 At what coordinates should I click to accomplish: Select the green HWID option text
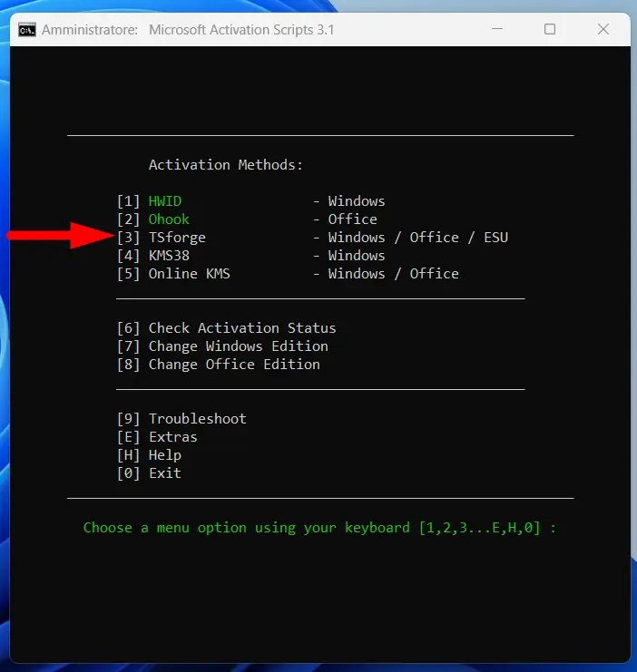pyautogui.click(x=165, y=201)
